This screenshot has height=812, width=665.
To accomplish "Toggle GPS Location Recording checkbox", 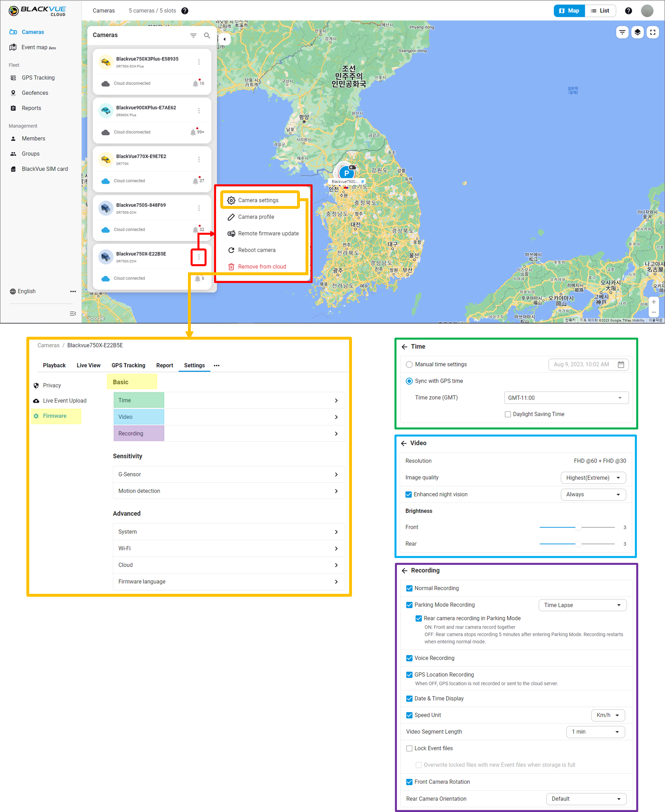I will coord(409,675).
